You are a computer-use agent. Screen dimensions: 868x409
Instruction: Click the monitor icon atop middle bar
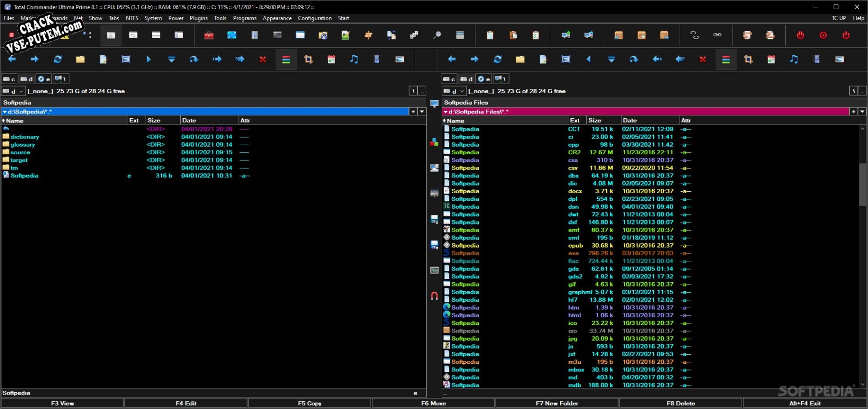pyautogui.click(x=434, y=104)
